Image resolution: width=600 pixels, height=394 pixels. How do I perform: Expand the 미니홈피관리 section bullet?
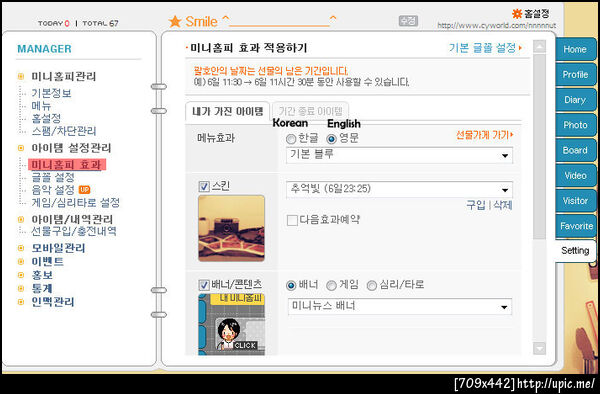(x=21, y=77)
